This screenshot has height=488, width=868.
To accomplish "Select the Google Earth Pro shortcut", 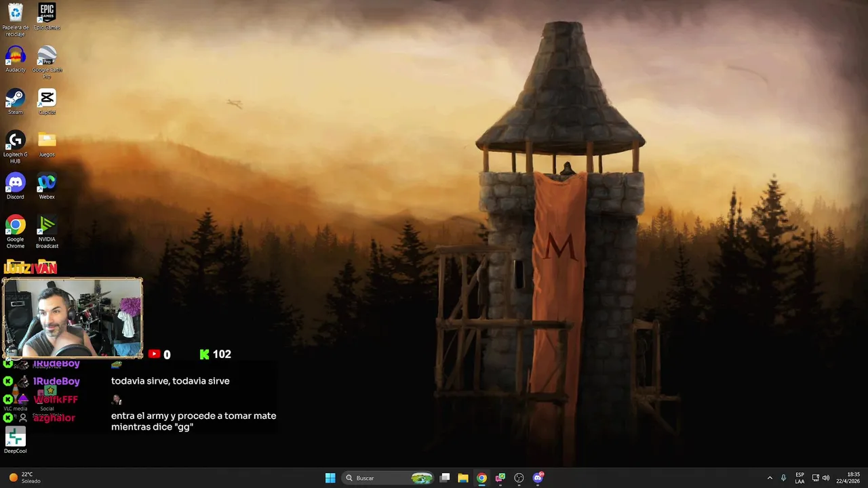I will [x=47, y=62].
